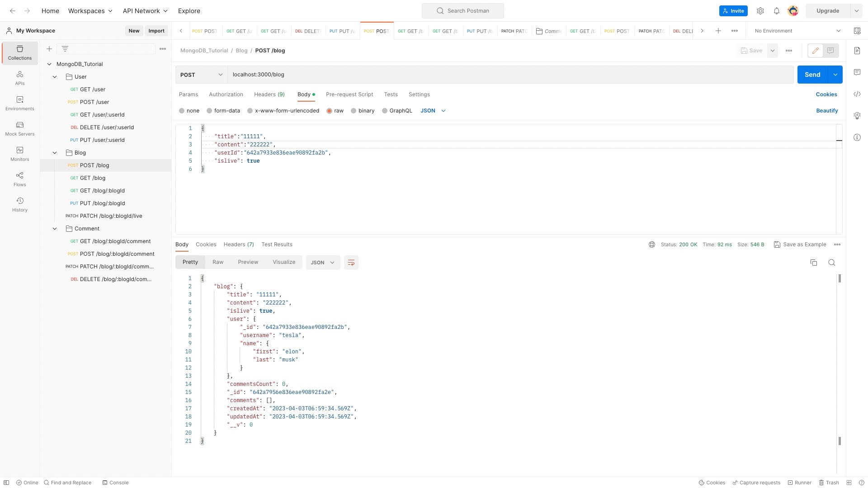Collapse the User folder

(55, 77)
